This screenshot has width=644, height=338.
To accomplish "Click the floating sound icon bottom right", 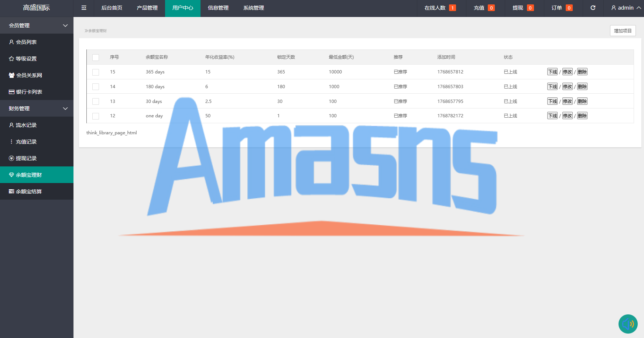I will point(628,324).
